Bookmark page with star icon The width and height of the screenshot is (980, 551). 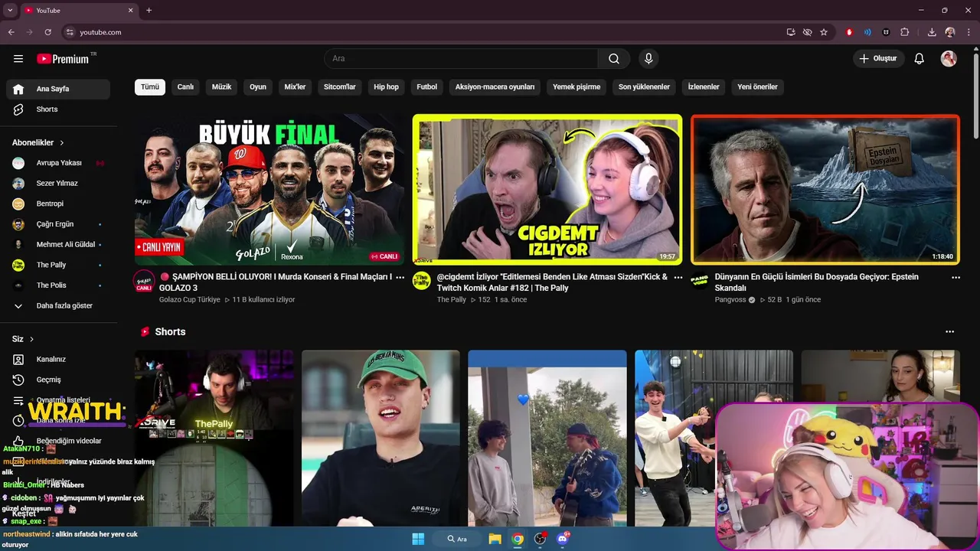click(x=824, y=32)
